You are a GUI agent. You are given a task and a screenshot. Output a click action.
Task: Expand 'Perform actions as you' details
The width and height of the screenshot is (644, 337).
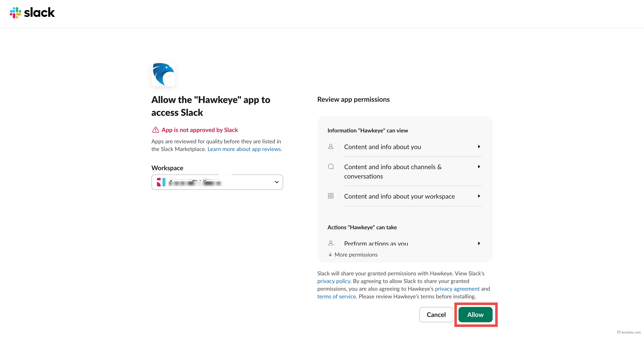pyautogui.click(x=479, y=243)
